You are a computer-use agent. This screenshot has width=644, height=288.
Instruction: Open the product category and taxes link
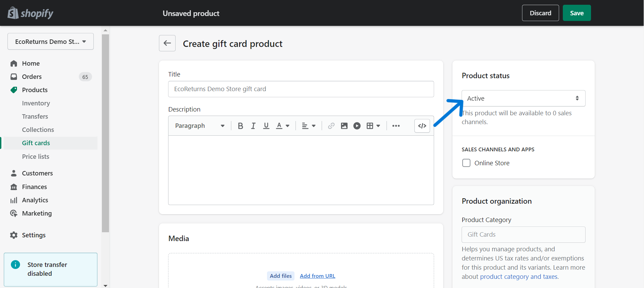[519, 277]
